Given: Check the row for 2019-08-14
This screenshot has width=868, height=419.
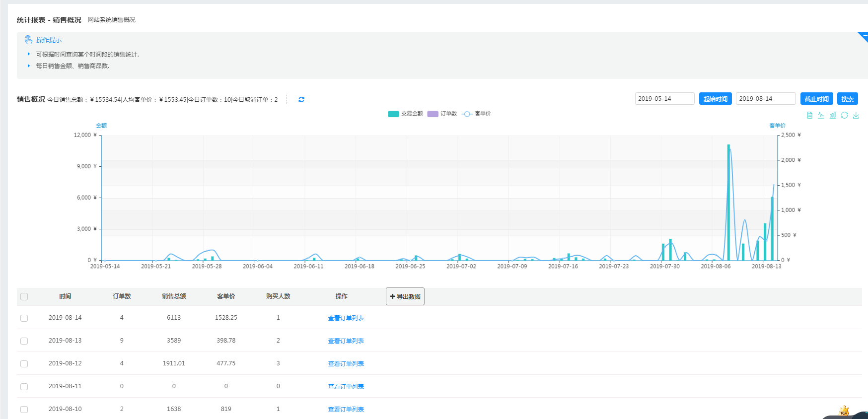Looking at the screenshot, I should coord(24,318).
